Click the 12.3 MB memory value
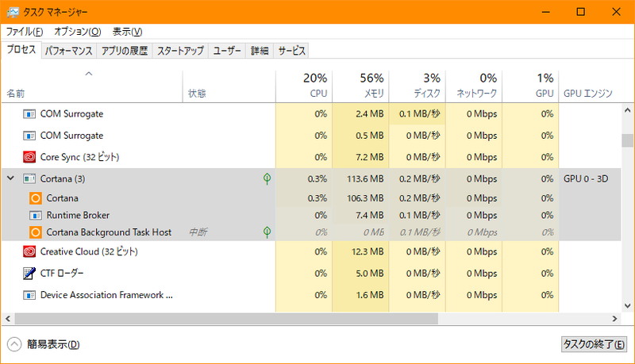Image resolution: width=635 pixels, height=364 pixels. (368, 251)
